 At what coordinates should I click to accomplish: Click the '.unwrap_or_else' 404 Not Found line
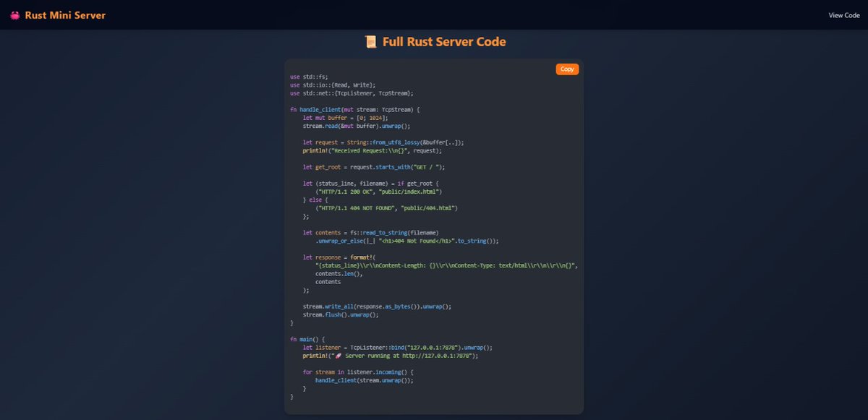tap(407, 241)
